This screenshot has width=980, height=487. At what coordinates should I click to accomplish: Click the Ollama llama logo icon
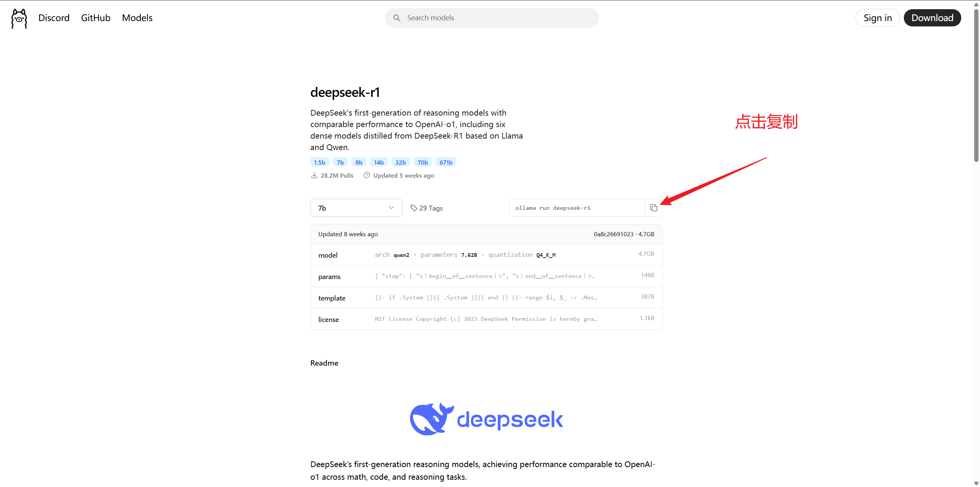click(x=19, y=18)
